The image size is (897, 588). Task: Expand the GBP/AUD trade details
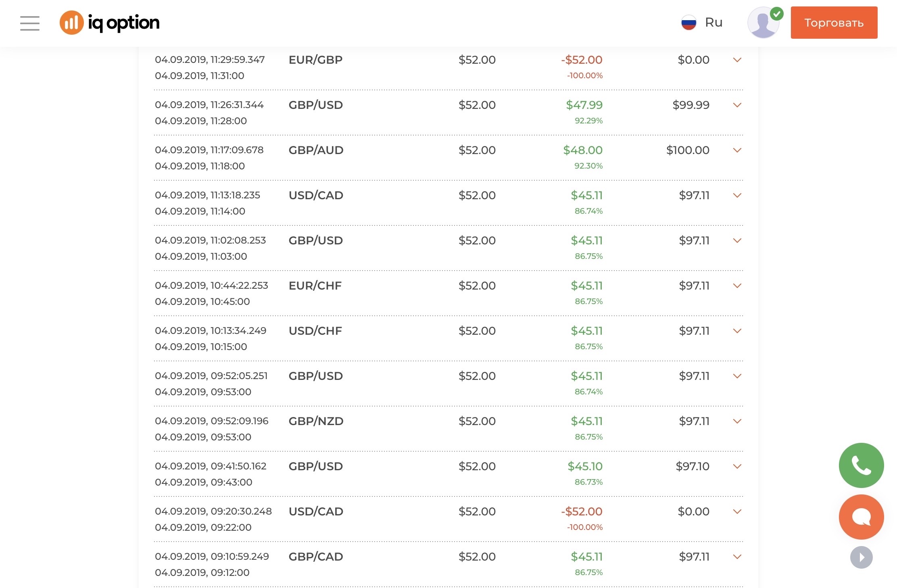(737, 150)
